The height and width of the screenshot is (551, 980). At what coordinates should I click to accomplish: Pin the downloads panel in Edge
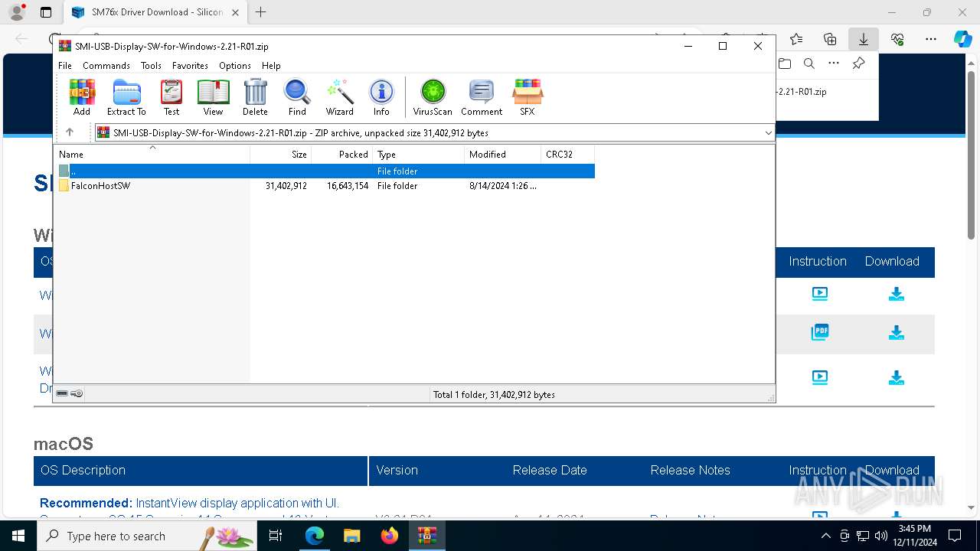pos(858,64)
